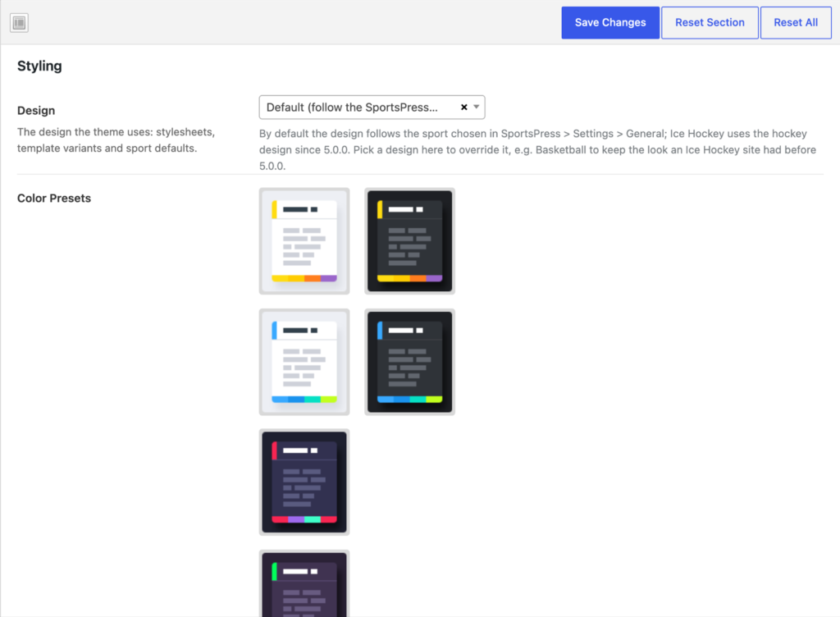Click the Reset Section button
840x617 pixels.
[710, 22]
